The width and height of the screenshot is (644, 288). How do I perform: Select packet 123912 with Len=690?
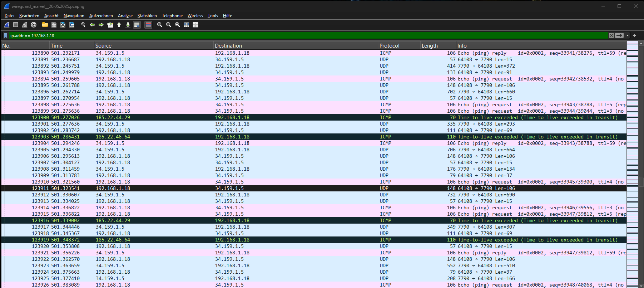click(x=314, y=195)
